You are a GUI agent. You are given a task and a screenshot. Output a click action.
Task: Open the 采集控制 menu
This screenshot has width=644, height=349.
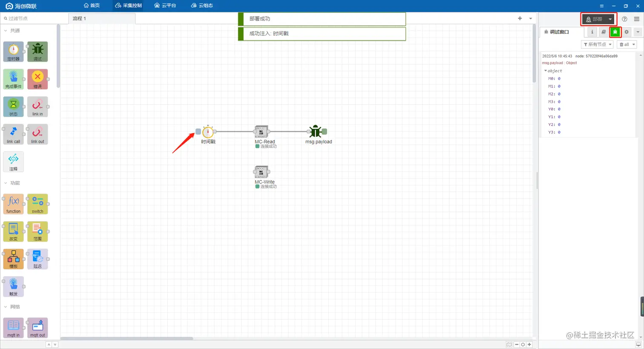click(129, 6)
